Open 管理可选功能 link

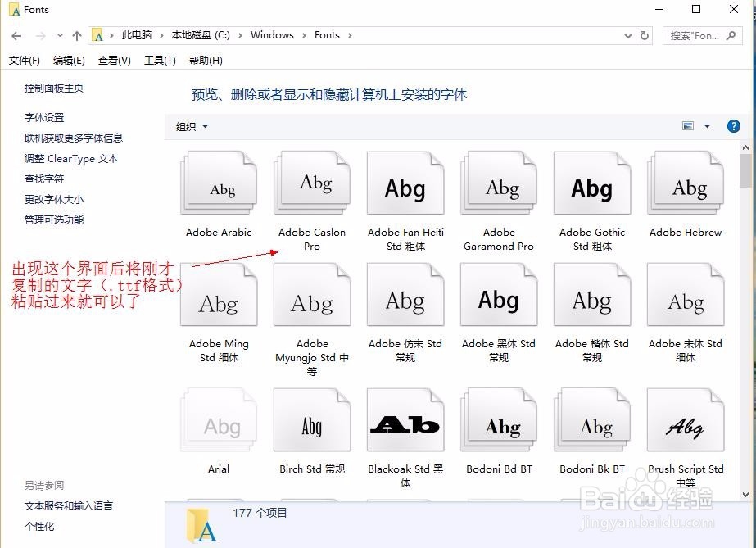(54, 220)
